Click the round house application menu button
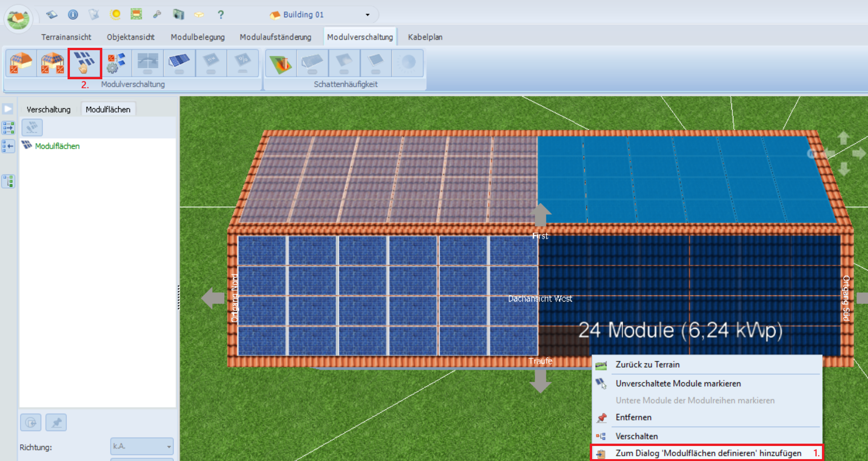 click(x=18, y=19)
